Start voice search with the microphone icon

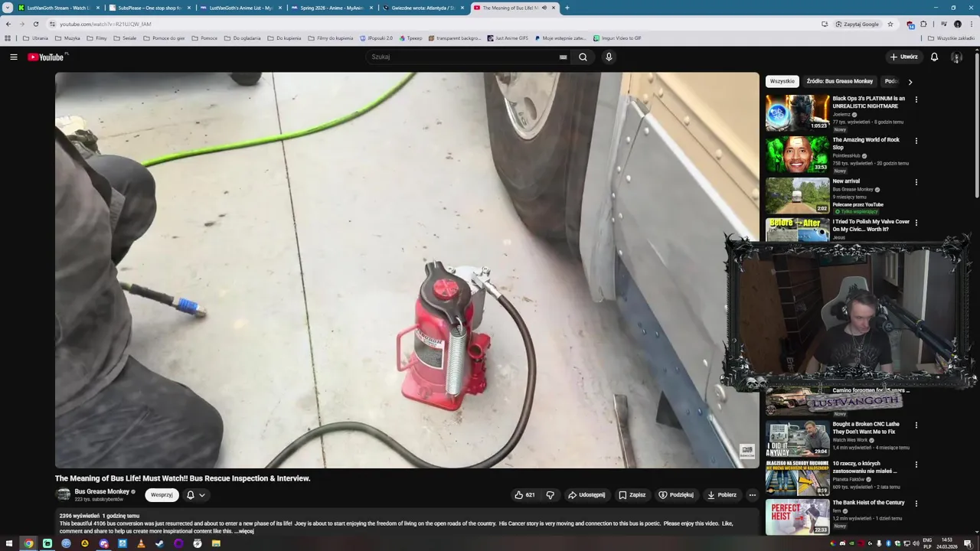pyautogui.click(x=609, y=57)
